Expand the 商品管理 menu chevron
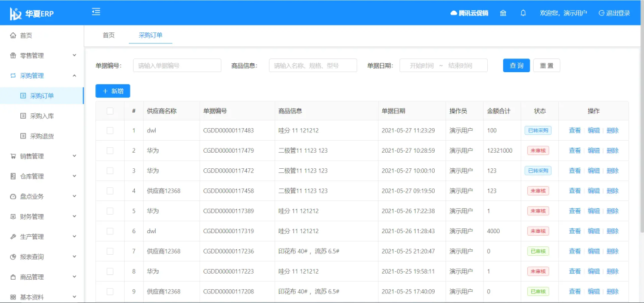Viewport: 644px width, 303px height. (75, 277)
